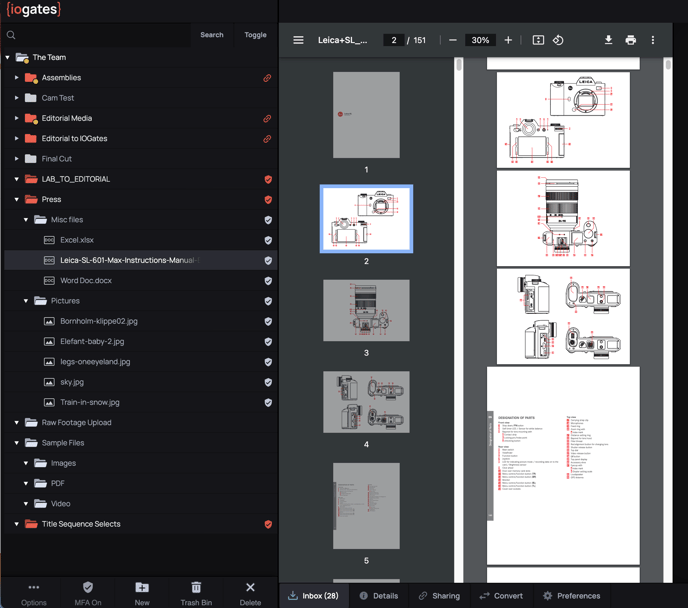Select page 3 thumbnail in sidebar
688x608 pixels.
point(366,310)
